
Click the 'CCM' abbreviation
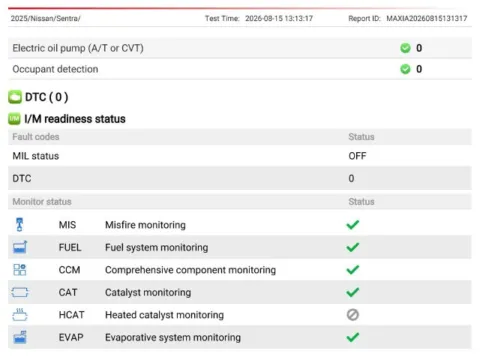(69, 270)
